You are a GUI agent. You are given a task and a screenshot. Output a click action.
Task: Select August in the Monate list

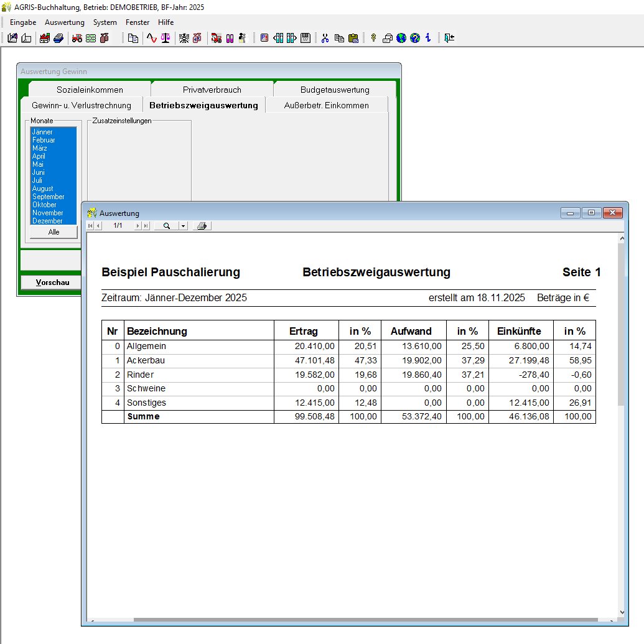pos(43,189)
